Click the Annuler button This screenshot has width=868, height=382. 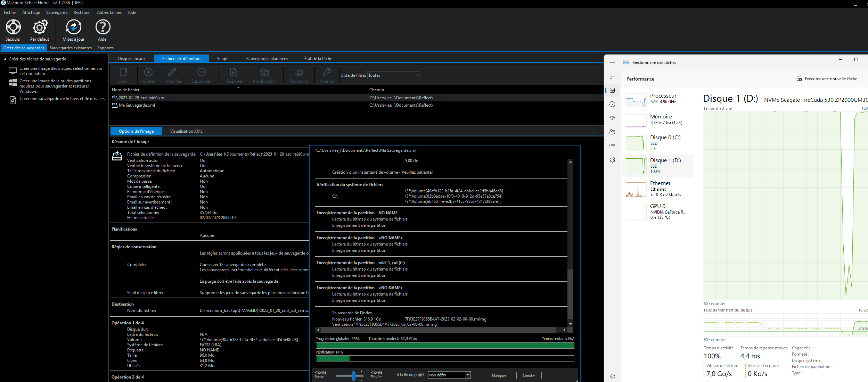[x=529, y=376]
